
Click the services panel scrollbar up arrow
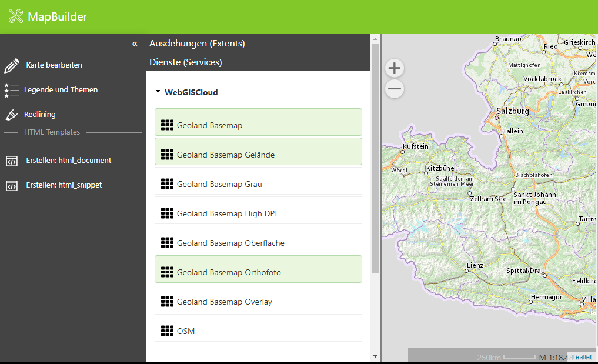click(375, 39)
